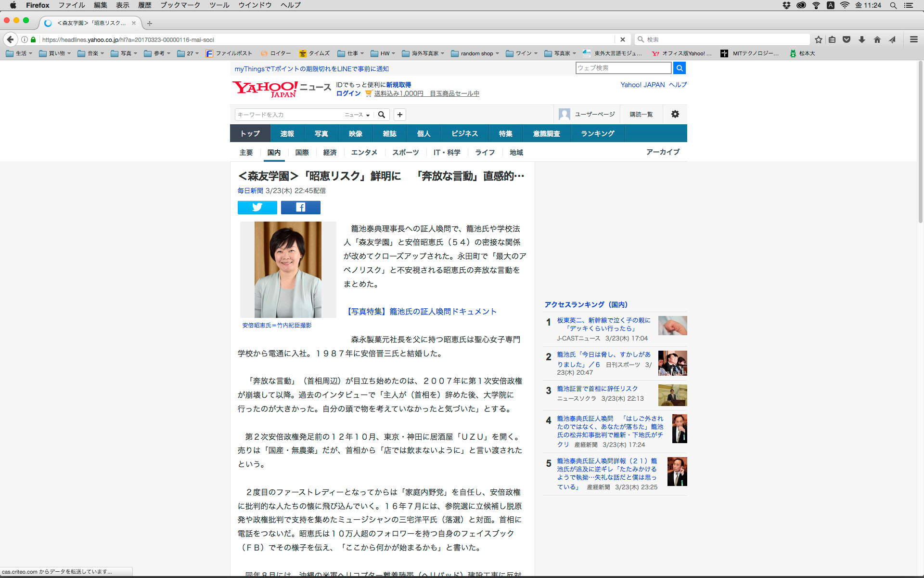Open the 生活 bookmarks folder dropdown
The width and height of the screenshot is (924, 578).
coord(20,53)
